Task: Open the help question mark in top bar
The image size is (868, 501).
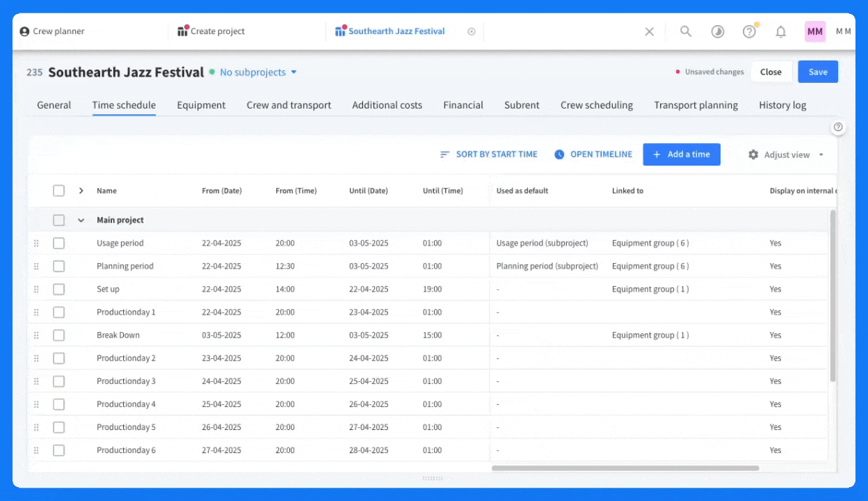Action: tap(749, 31)
